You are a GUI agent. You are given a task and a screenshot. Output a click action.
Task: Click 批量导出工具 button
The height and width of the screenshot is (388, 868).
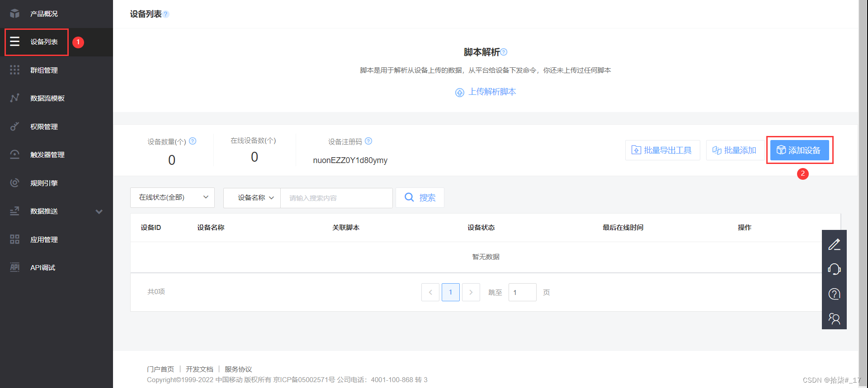662,150
